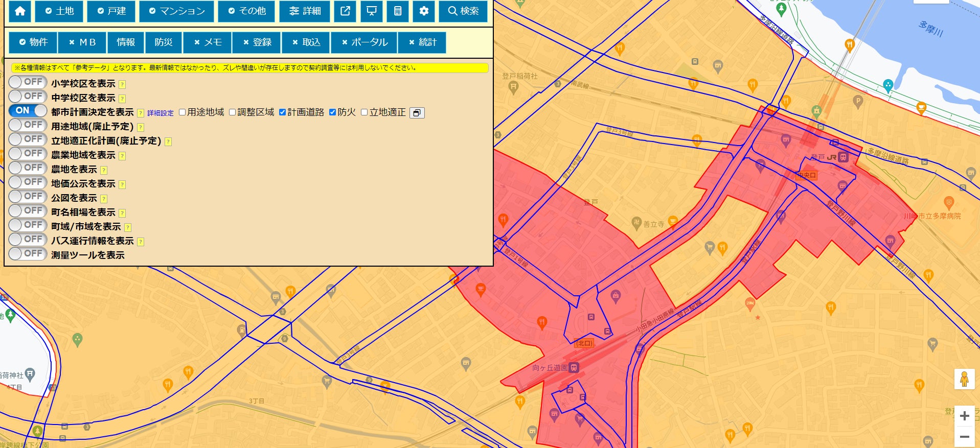Zoom in the map with plus button
The width and height of the screenshot is (980, 448).
pyautogui.click(x=964, y=416)
